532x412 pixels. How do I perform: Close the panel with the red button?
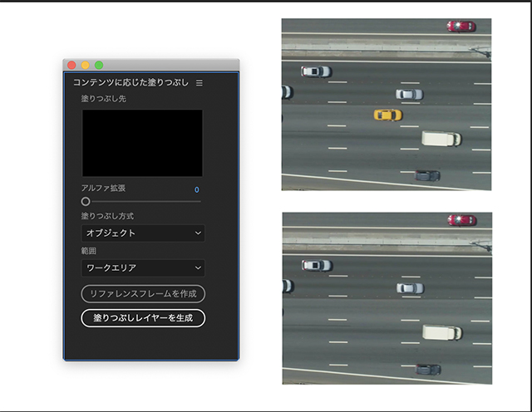pyautogui.click(x=71, y=65)
